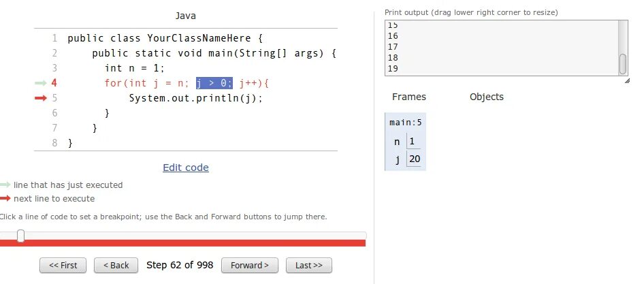The width and height of the screenshot is (644, 284).
Task: Click the Frames column heading
Action: coord(408,97)
